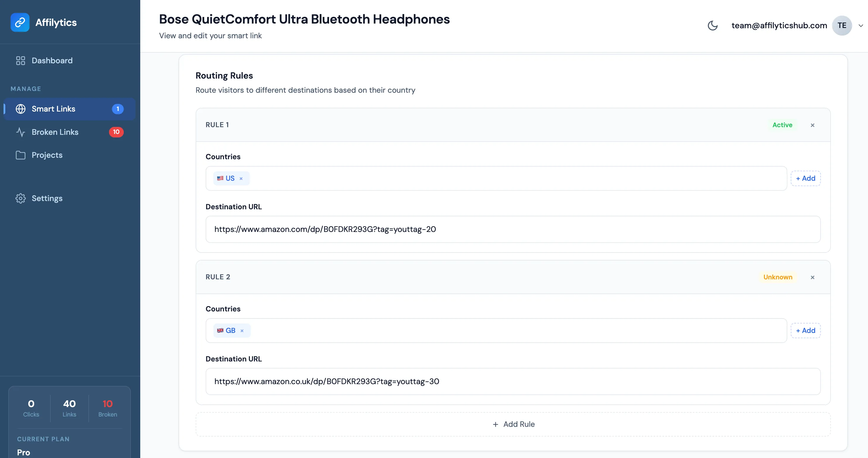Screen dimensions: 868x458
Task: Go to Broken Links
Action: coord(70,132)
